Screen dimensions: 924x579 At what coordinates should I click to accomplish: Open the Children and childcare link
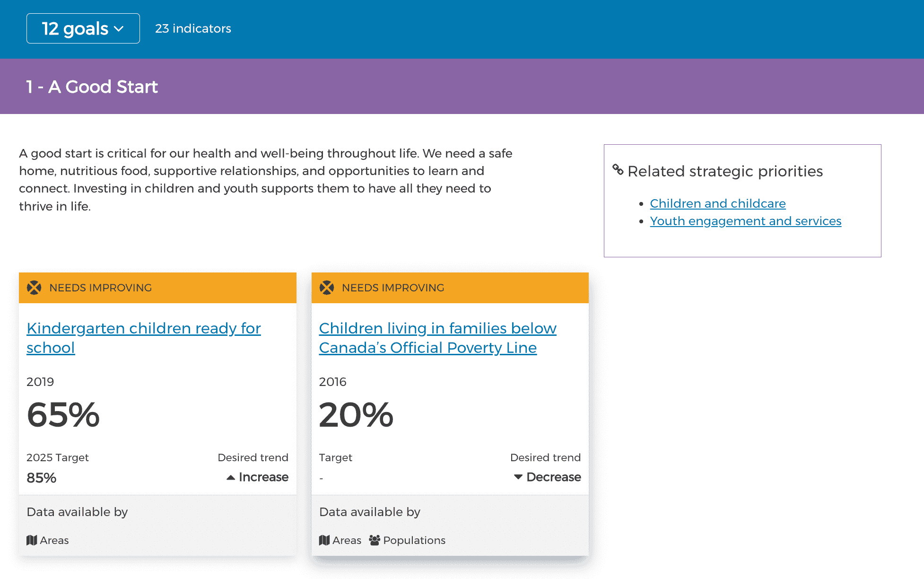pos(717,203)
